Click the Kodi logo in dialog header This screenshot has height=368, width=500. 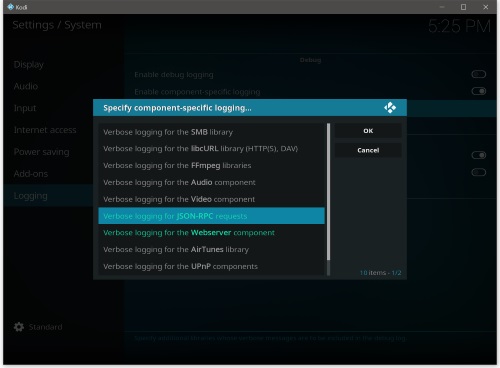point(390,108)
